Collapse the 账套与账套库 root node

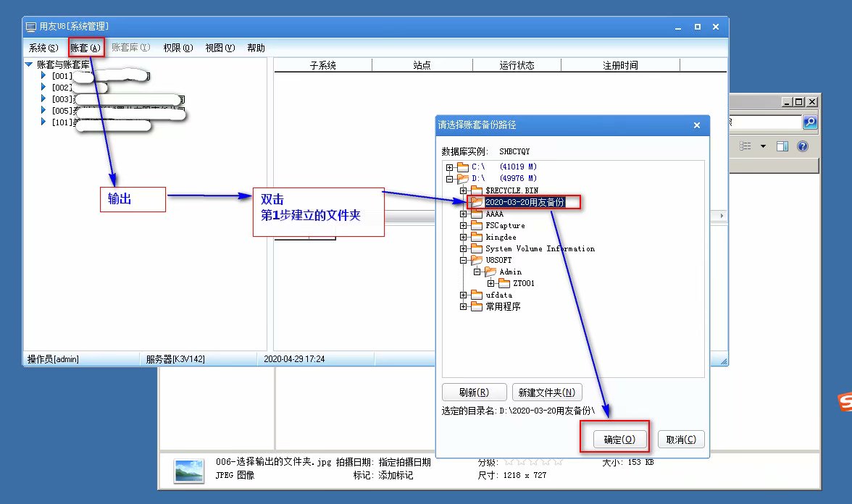(28, 64)
